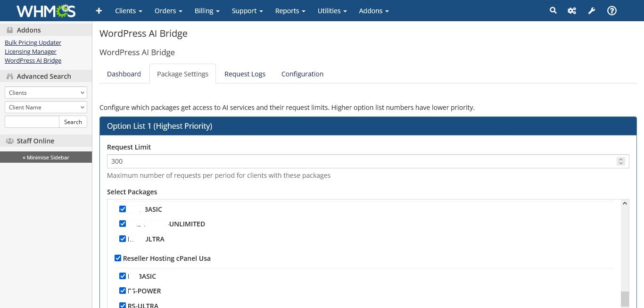Image resolution: width=644 pixels, height=308 pixels.
Task: Open the search magnifier icon in top bar
Action: click(x=553, y=10)
